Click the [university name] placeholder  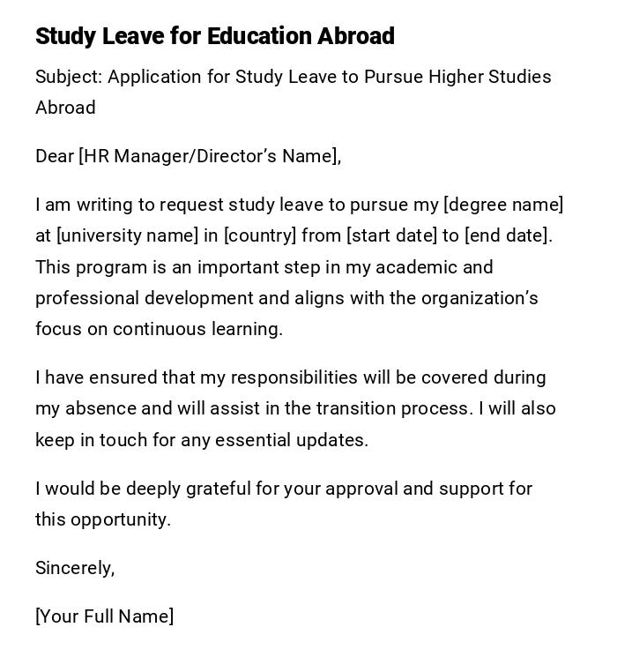point(127,235)
